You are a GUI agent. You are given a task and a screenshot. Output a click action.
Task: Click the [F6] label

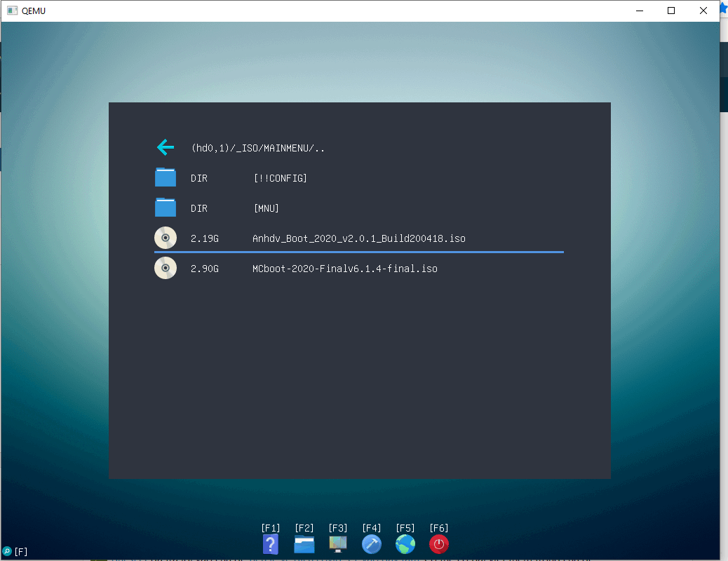tap(439, 528)
